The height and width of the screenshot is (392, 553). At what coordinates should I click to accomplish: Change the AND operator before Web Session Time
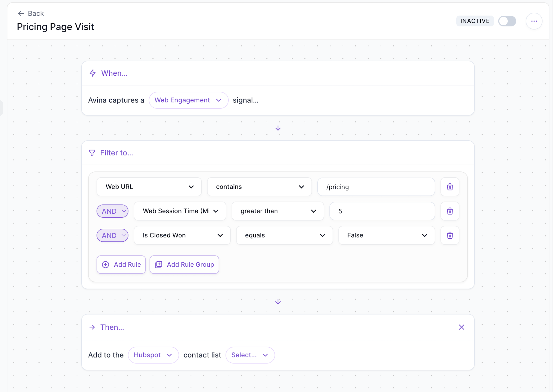pyautogui.click(x=112, y=211)
